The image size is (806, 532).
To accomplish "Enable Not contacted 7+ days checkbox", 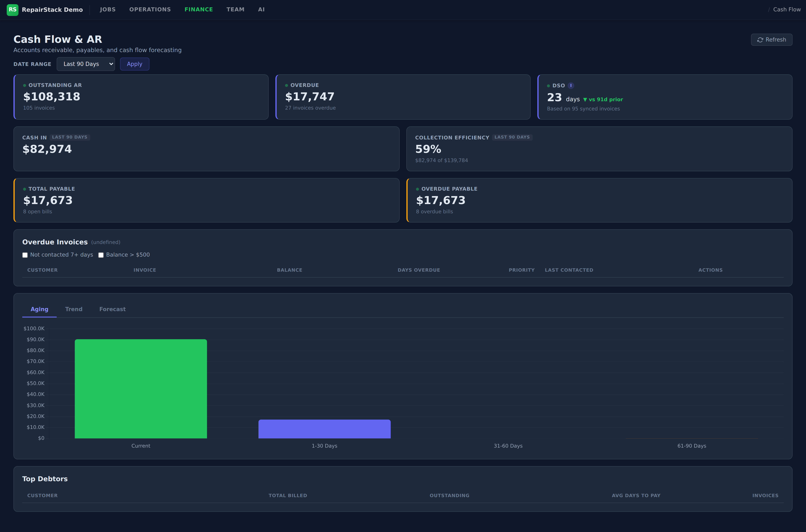I will tap(25, 255).
